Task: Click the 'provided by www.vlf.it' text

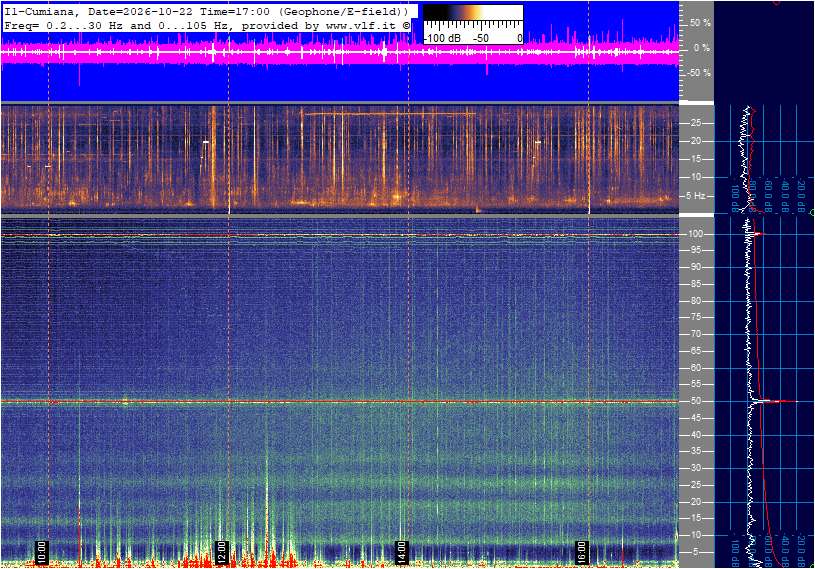Action: click(x=321, y=25)
